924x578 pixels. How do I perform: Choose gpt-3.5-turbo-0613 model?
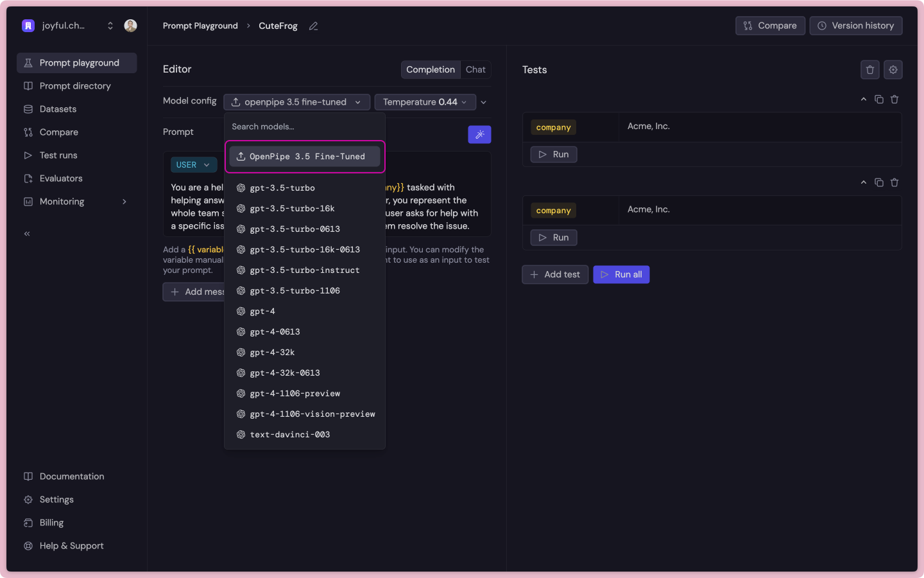coord(305,229)
